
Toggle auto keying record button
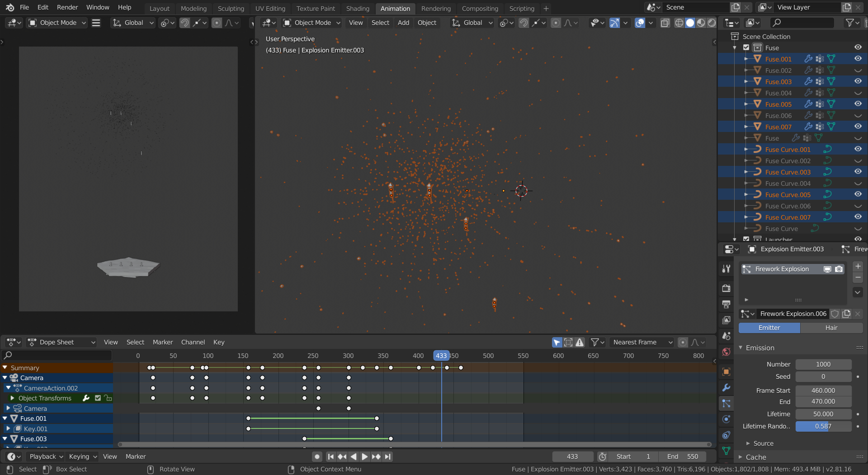point(317,456)
